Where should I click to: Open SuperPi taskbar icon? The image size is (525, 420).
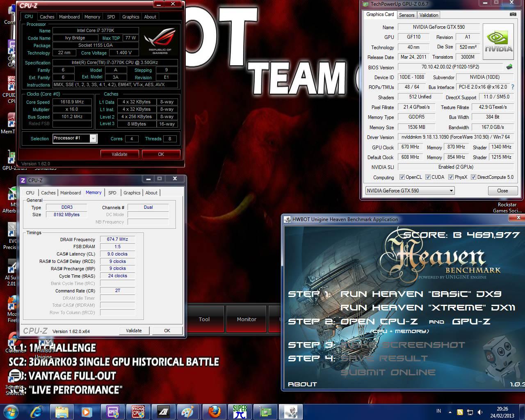[240, 411]
